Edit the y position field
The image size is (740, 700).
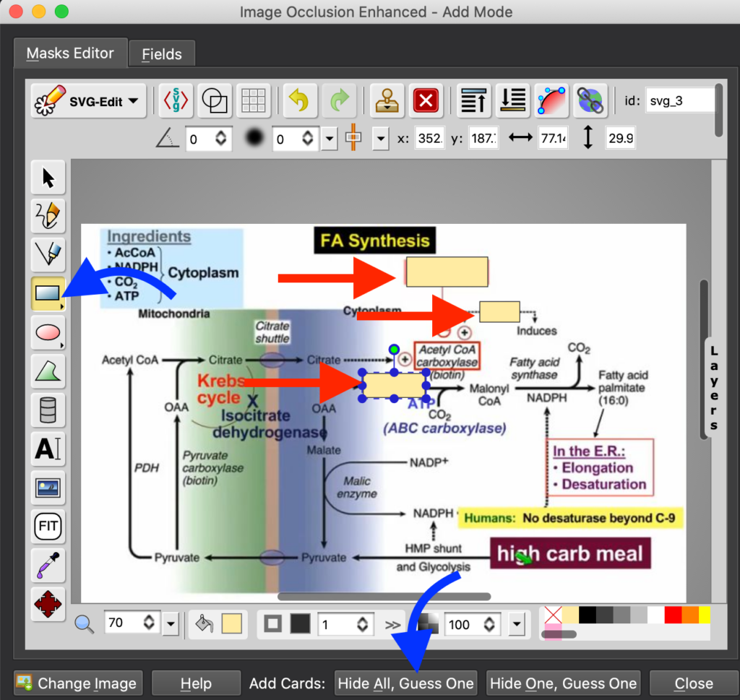coord(483,138)
